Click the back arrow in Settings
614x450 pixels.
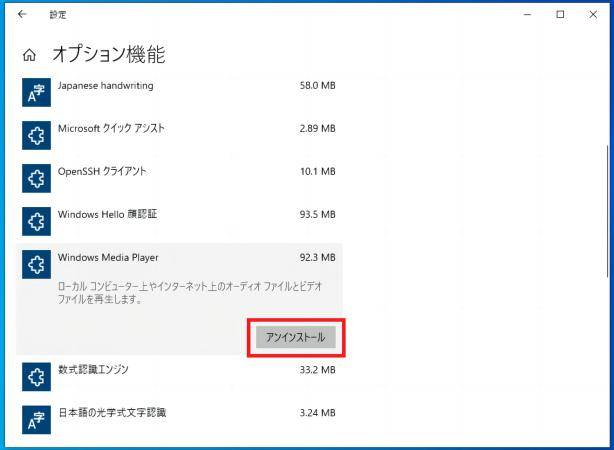[x=22, y=14]
